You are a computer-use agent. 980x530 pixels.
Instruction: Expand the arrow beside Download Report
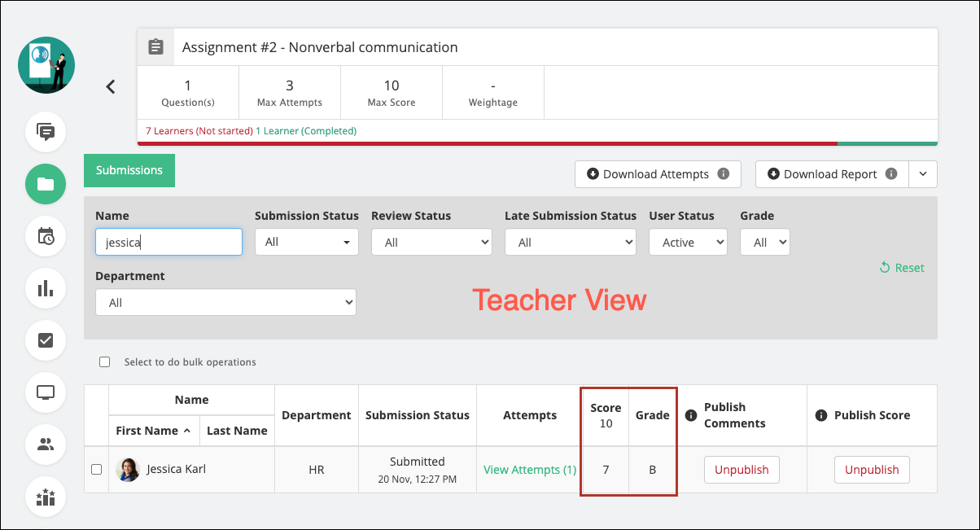pyautogui.click(x=922, y=174)
